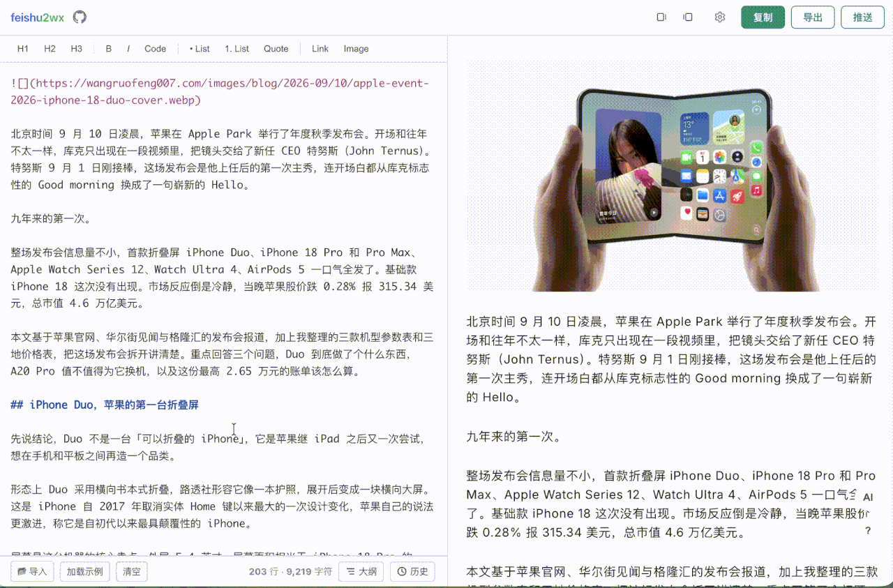Apply bold formatting (B)
The image size is (893, 588).
coord(109,49)
